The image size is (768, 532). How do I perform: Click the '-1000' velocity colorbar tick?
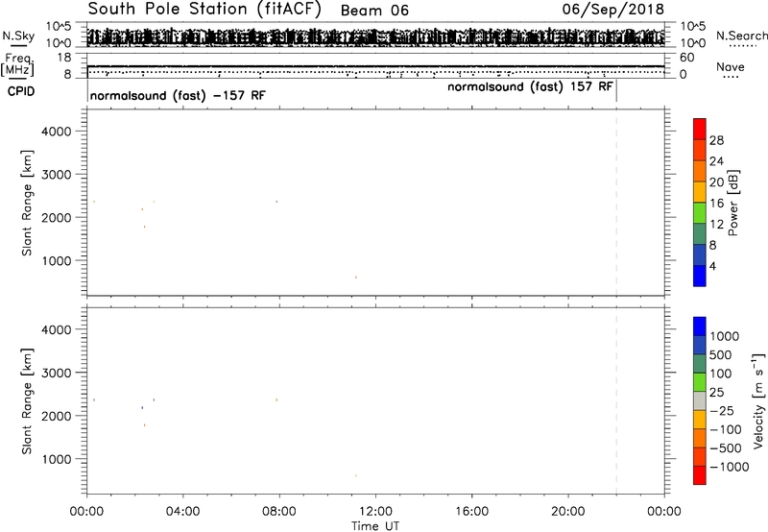(730, 467)
